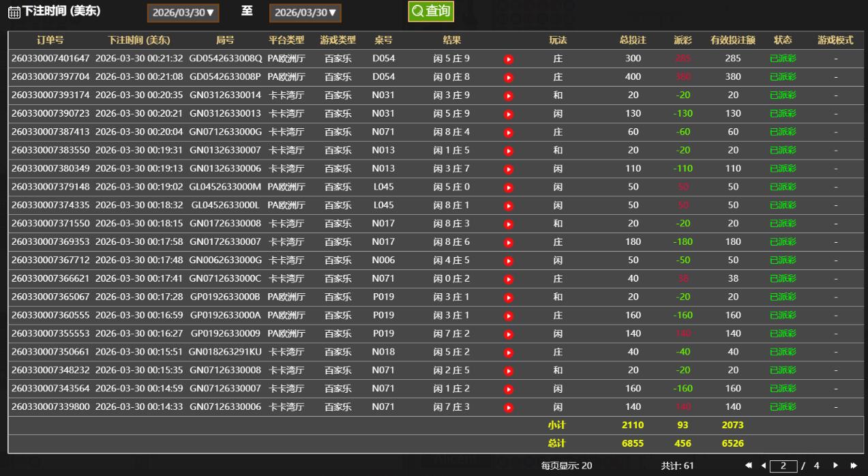The height and width of the screenshot is (476, 868).
Task: Play result video for order 260330007369353
Action: point(508,243)
